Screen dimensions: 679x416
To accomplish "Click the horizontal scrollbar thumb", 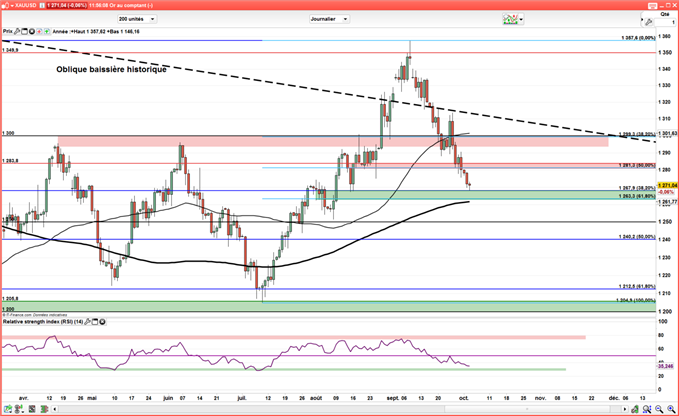I will pyautogui.click(x=528, y=409).
